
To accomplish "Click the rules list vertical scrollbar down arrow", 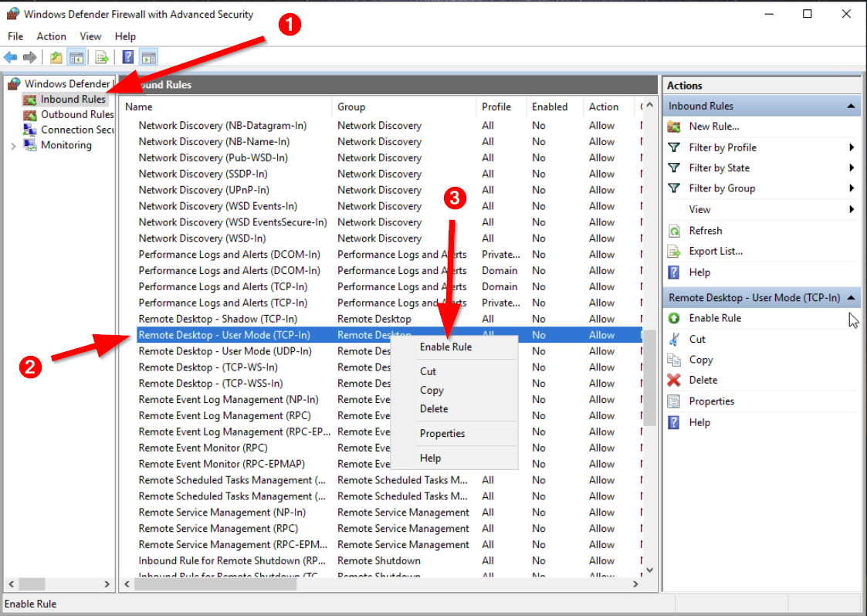I will point(649,570).
